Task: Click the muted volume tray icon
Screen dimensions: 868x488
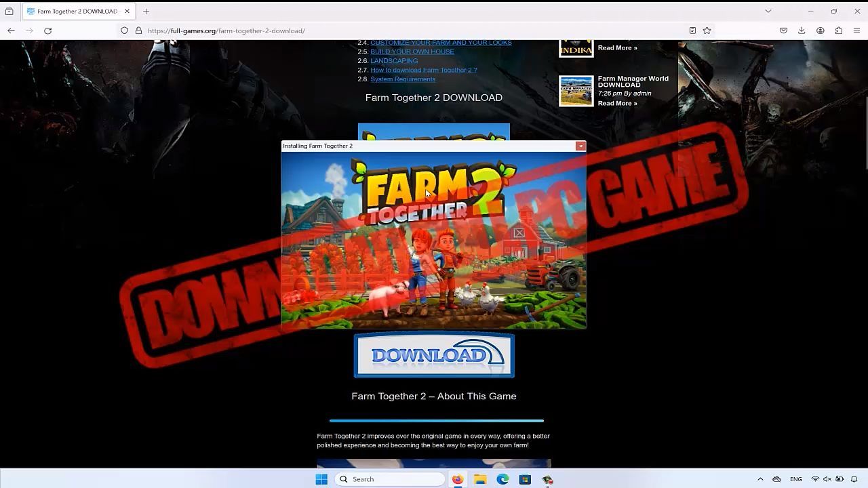Action: pyautogui.click(x=827, y=479)
